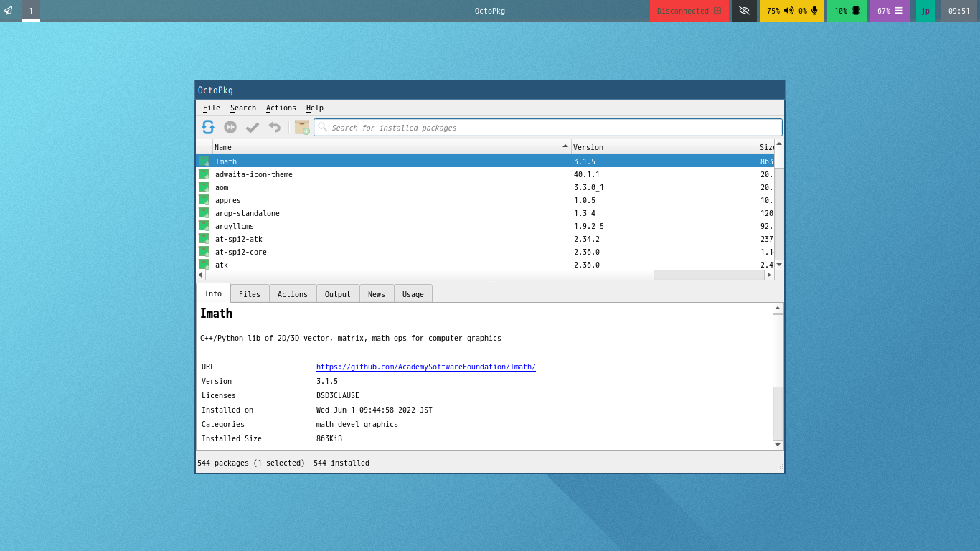Select the at-spi2-core package row
The image size is (980, 551).
(485, 252)
